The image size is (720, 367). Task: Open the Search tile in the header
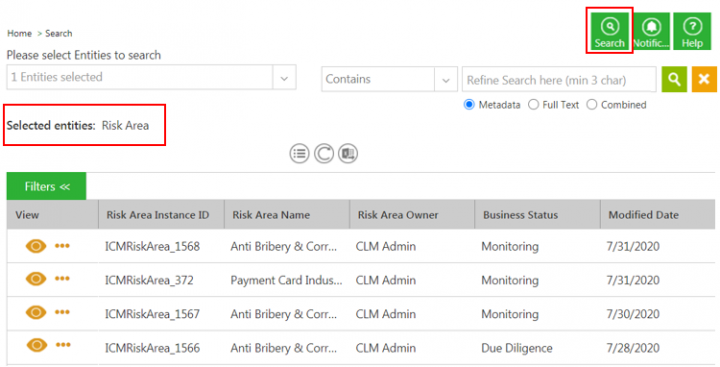(x=609, y=31)
